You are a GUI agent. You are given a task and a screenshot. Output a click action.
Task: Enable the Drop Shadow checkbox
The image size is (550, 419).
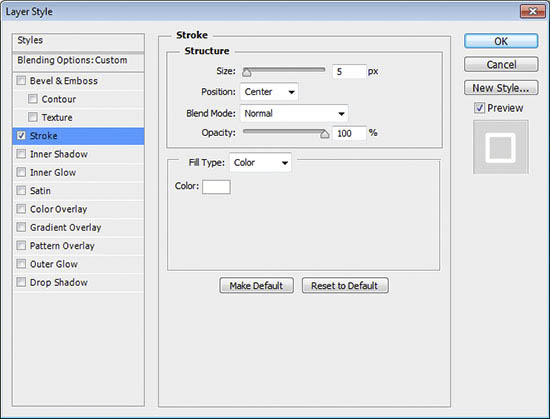pos(21,282)
